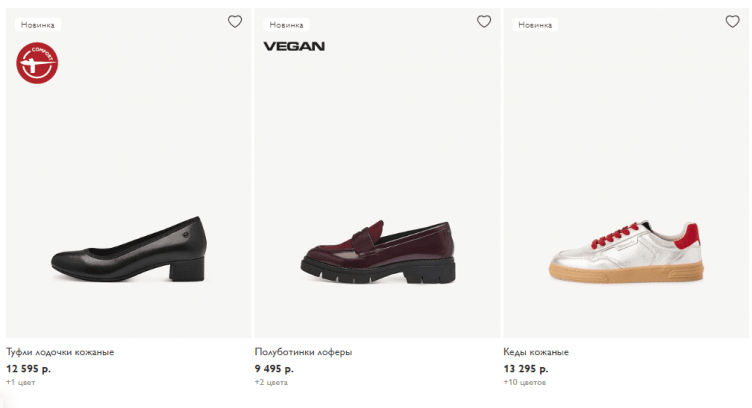The image size is (752, 408).
Task: Toggle wishlist heart on silver sneakers
Action: click(732, 22)
